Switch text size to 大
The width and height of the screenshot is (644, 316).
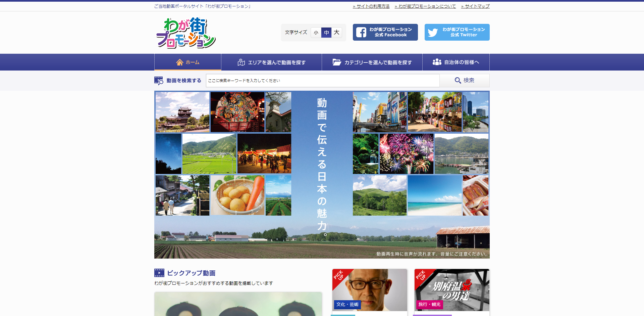coord(337,33)
